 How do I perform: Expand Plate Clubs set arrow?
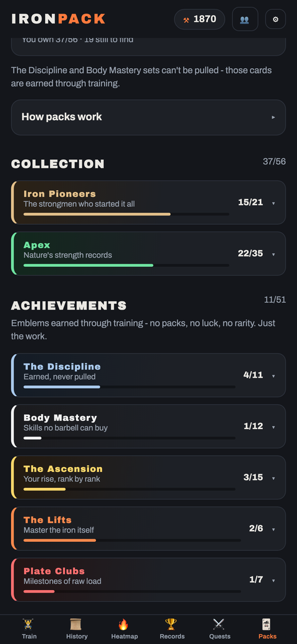pos(273,580)
